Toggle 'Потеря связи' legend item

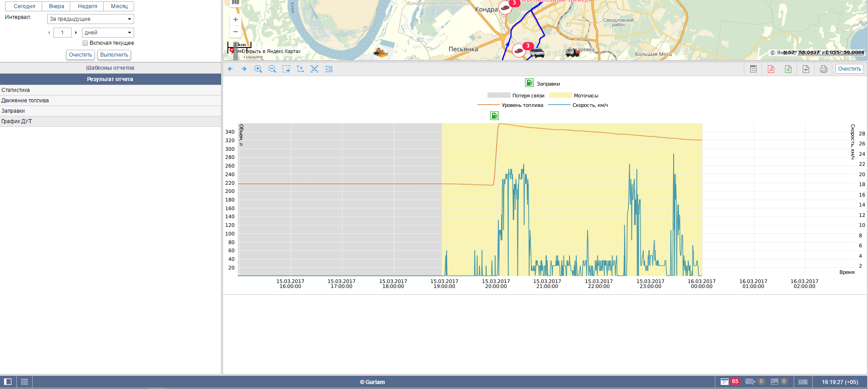[516, 96]
